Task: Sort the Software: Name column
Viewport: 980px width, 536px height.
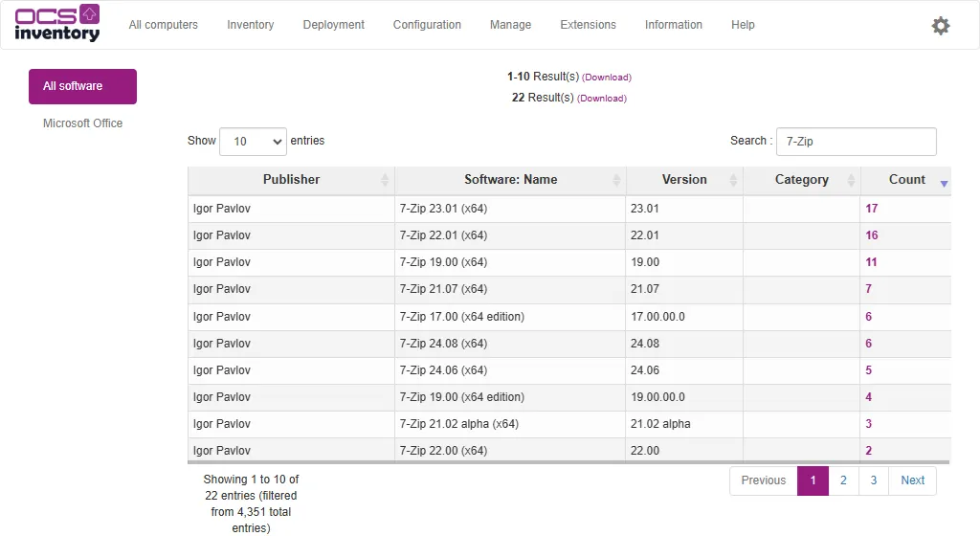Action: pos(511,180)
